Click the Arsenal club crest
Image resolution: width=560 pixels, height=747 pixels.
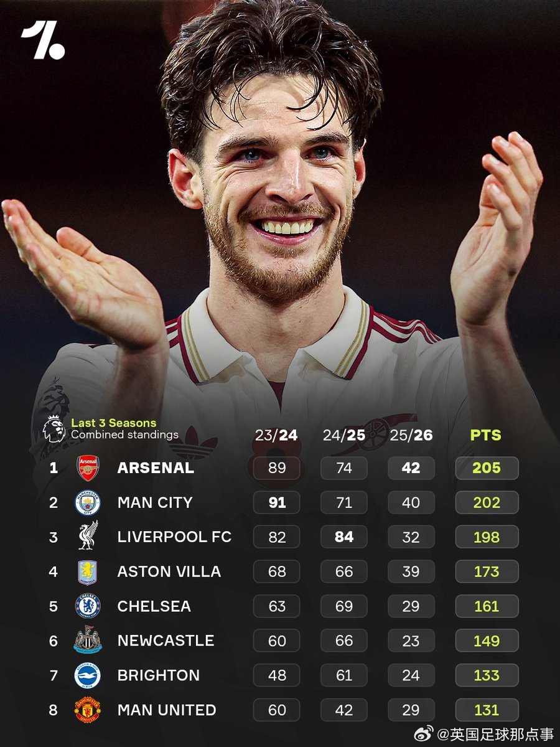coord(88,467)
